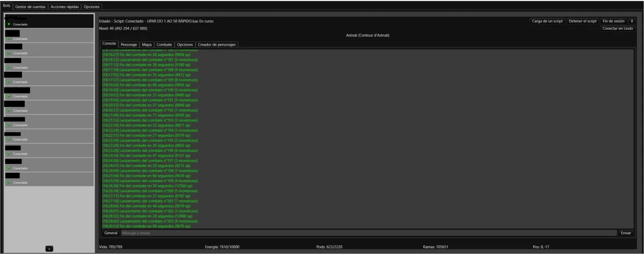The width and height of the screenshot is (644, 254).
Task: Open the Combate tab
Action: [164, 45]
